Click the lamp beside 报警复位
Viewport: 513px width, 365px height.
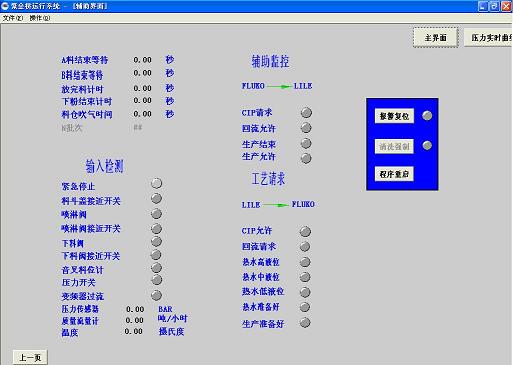click(x=427, y=116)
